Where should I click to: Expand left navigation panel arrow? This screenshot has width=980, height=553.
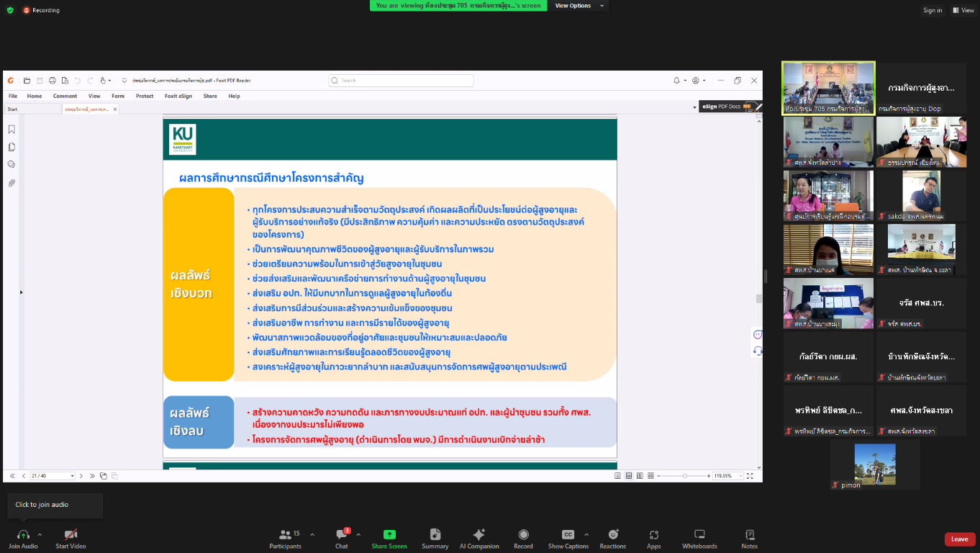20,292
